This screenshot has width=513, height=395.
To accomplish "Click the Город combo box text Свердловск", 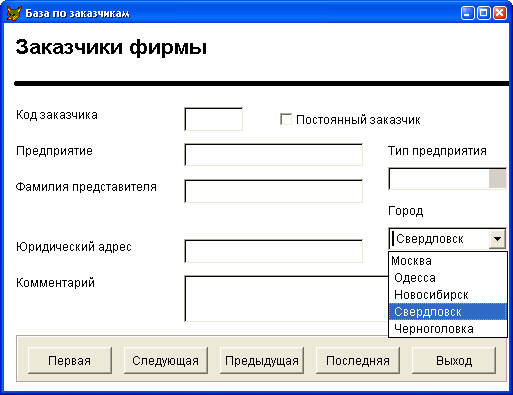I will click(430, 239).
